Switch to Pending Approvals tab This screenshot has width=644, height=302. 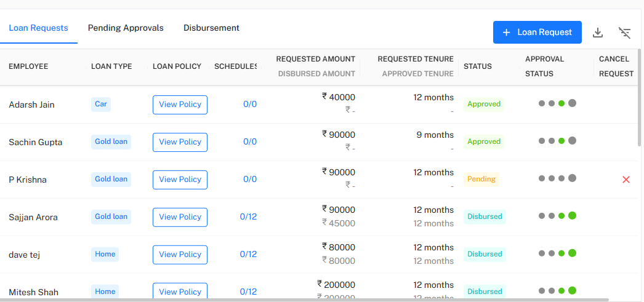(126, 28)
